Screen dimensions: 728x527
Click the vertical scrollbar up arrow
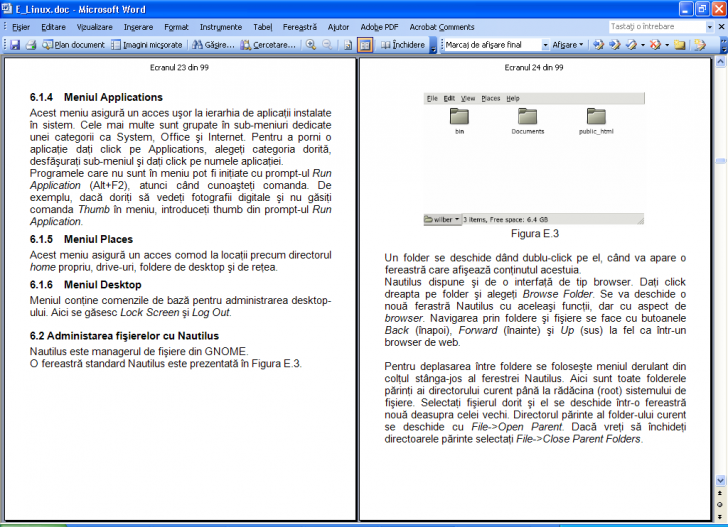720,61
